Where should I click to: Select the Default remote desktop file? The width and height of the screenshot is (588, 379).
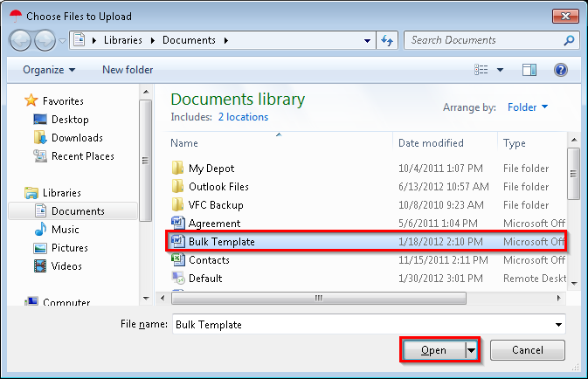tap(205, 279)
